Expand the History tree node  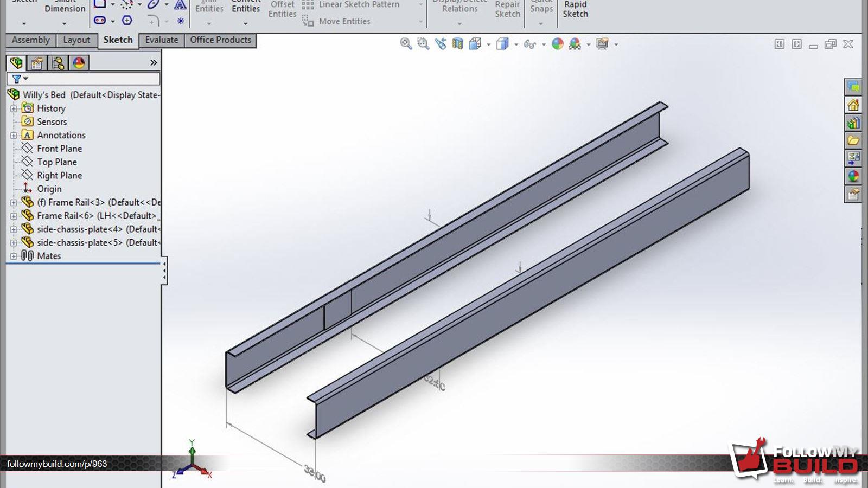click(x=14, y=108)
